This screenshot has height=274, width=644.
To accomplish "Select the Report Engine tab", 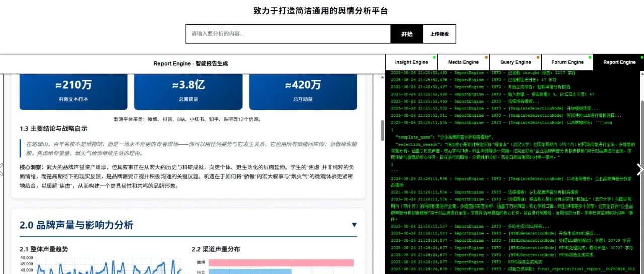I will point(619,62).
